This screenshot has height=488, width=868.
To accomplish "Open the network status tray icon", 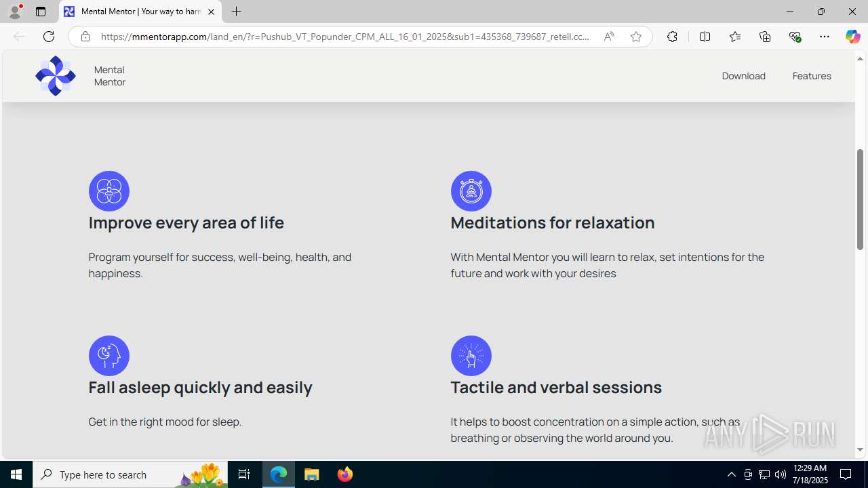I will tap(764, 474).
